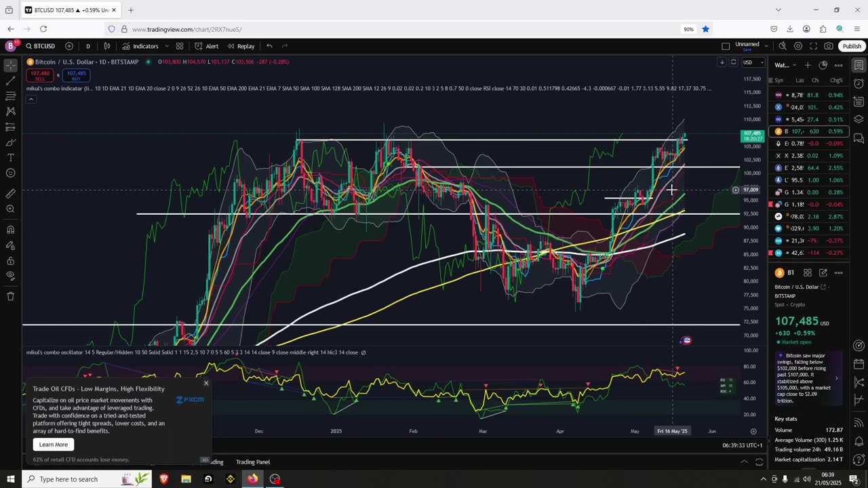Expand the Unnamed layout dropdown chevron
The width and height of the screenshot is (868, 488).
pyautogui.click(x=766, y=46)
